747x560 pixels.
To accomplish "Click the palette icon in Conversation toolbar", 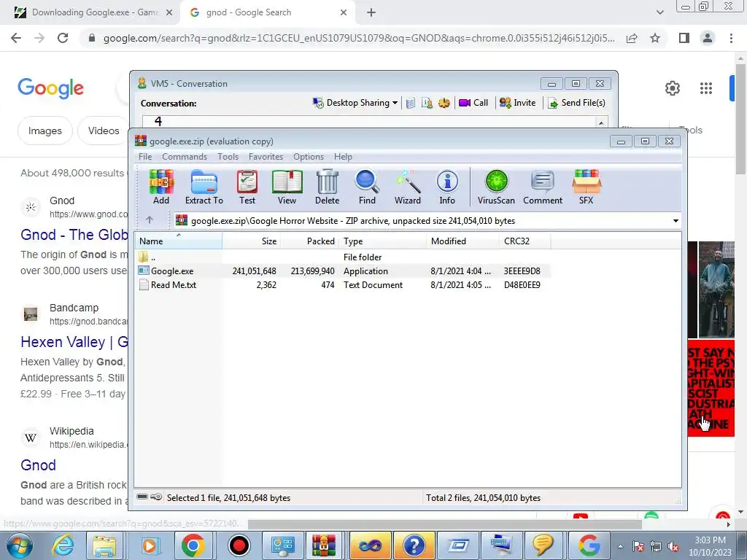I will pyautogui.click(x=444, y=103).
